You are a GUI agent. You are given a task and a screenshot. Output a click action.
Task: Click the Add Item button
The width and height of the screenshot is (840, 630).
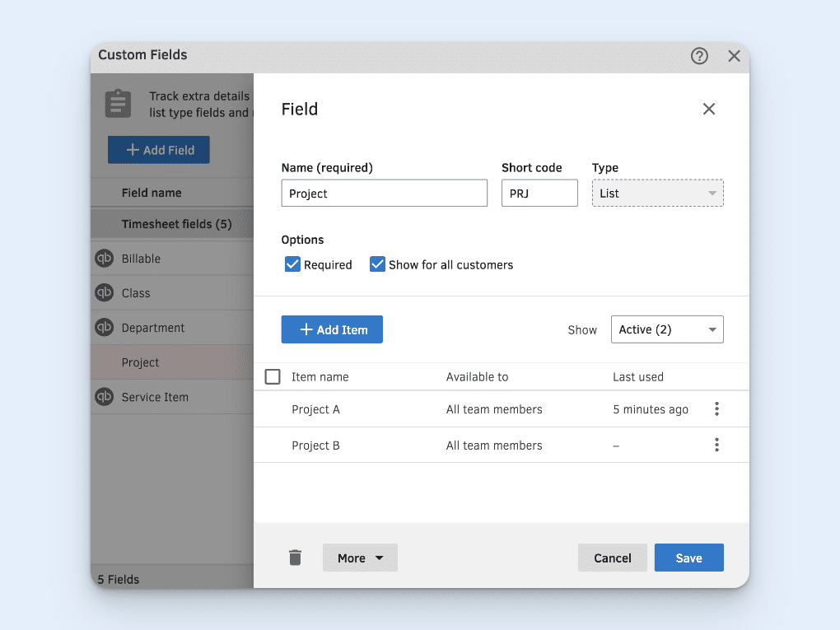tap(332, 329)
